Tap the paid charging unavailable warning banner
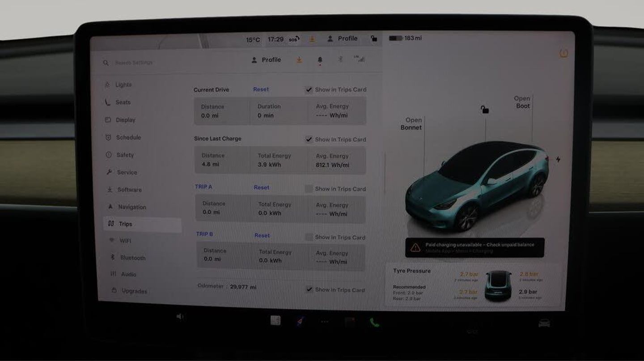 click(x=475, y=248)
